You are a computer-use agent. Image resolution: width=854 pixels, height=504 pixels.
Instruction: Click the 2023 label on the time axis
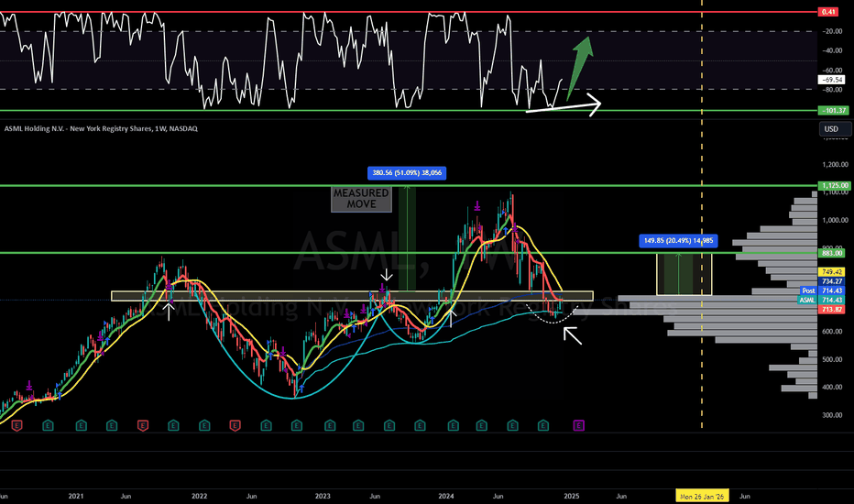(323, 497)
